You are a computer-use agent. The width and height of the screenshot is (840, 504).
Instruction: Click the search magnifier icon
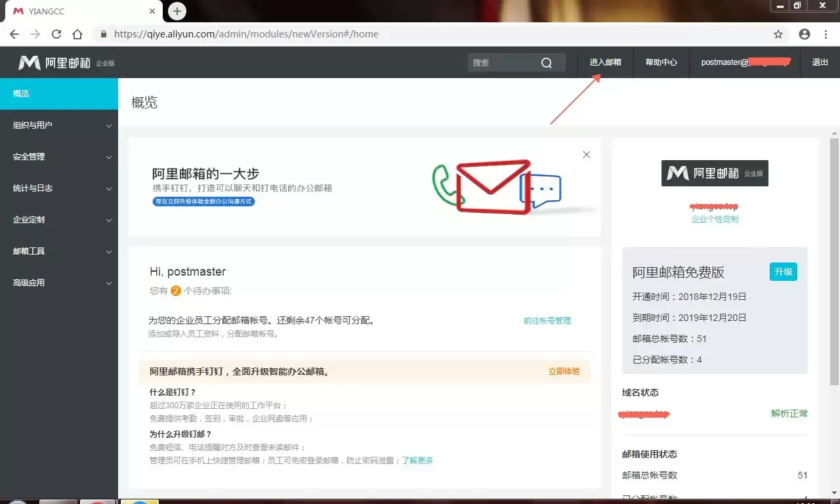(547, 62)
